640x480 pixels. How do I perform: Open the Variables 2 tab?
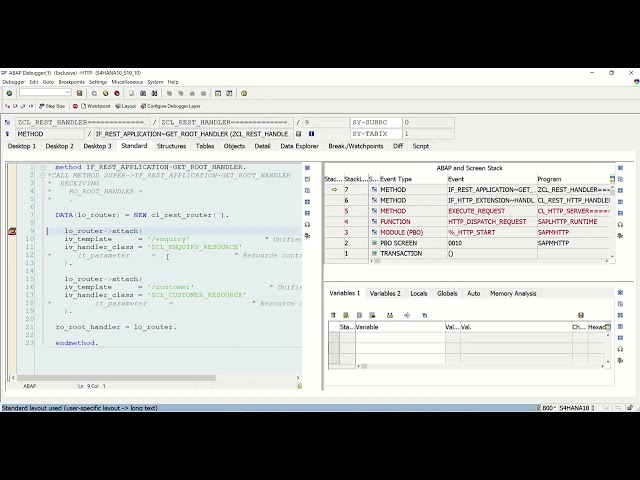385,293
